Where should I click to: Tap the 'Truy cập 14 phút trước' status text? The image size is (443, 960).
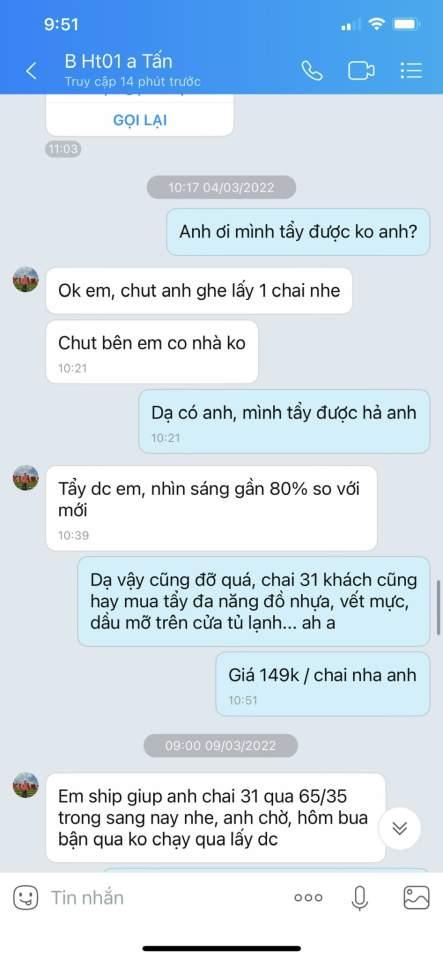(132, 81)
